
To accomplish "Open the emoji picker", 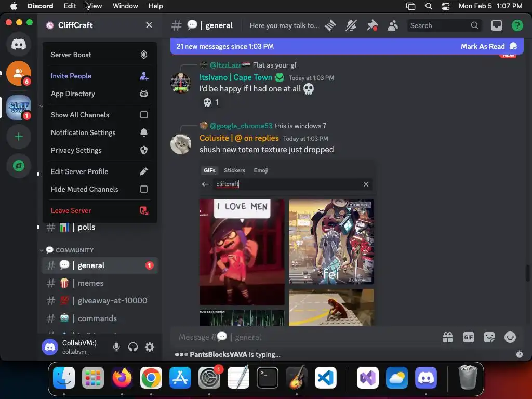I will pyautogui.click(x=510, y=337).
